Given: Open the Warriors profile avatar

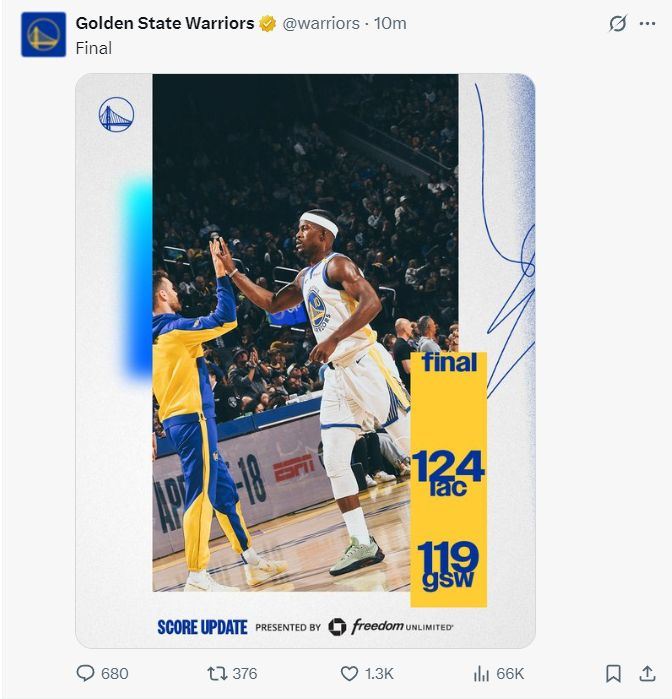Looking at the screenshot, I should [x=44, y=35].
